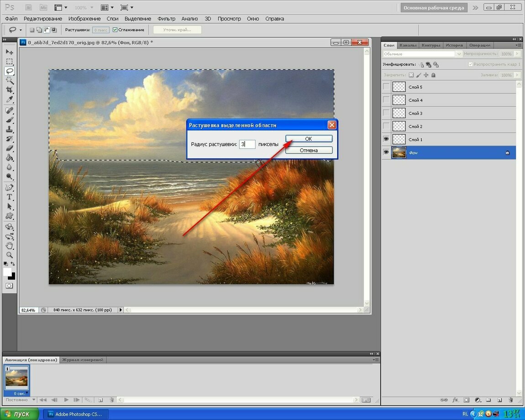Viewport: 525px width, 420px height.
Task: Click the пуск Start button
Action: (x=20, y=414)
